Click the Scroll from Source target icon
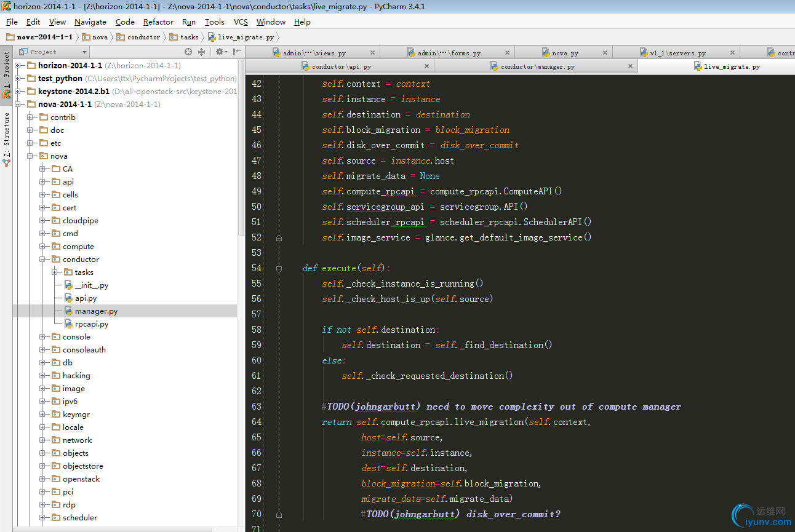795x532 pixels. tap(188, 52)
